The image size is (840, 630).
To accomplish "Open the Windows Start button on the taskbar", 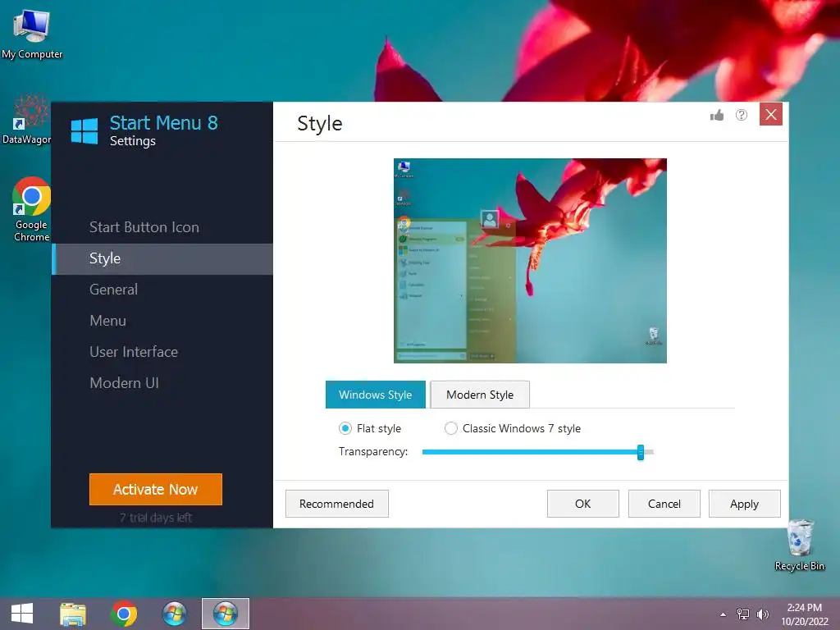I will click(x=22, y=614).
